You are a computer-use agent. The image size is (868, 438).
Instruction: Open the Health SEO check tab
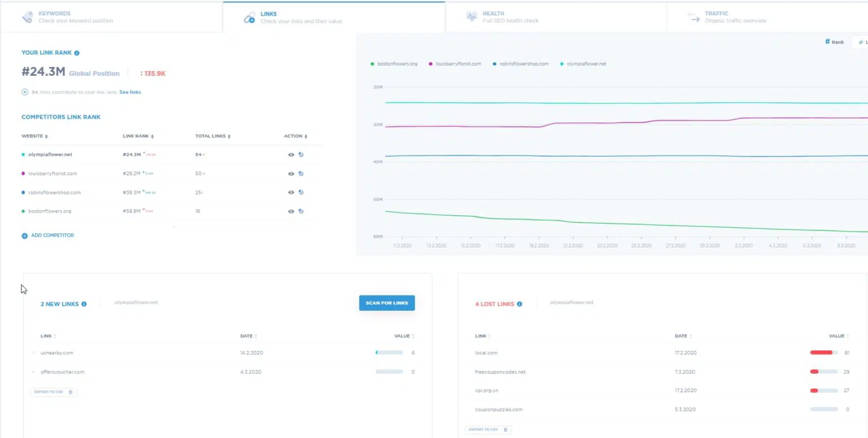555,16
